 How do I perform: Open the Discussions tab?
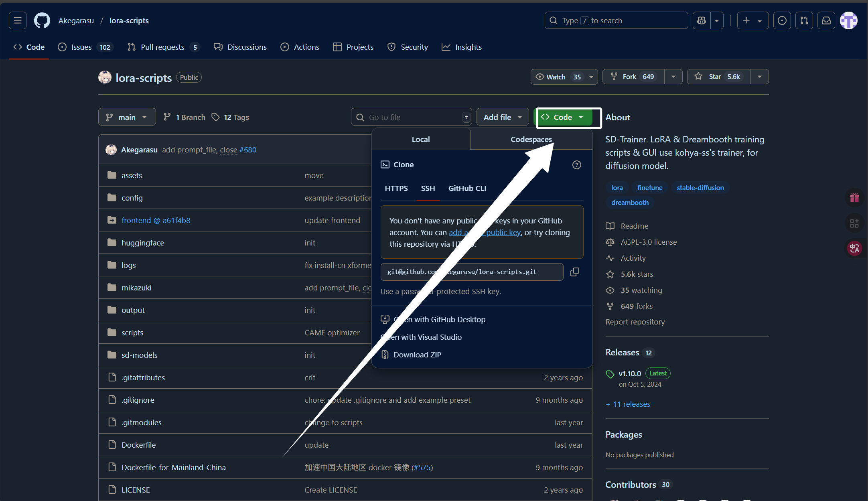[x=240, y=47]
